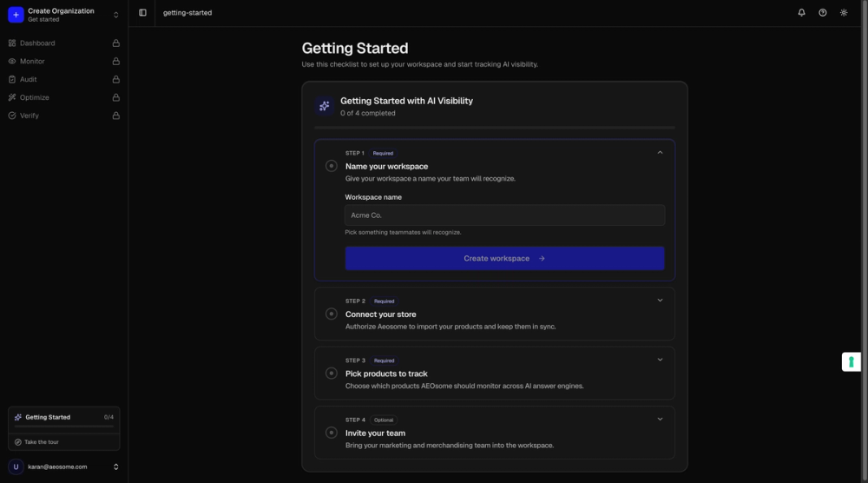Click the sparkle icon in sidebar card
Image resolution: width=868 pixels, height=483 pixels.
(17, 418)
